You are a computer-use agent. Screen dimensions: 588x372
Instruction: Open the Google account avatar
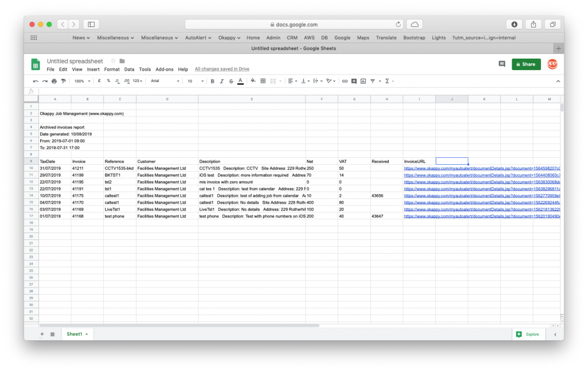click(552, 64)
